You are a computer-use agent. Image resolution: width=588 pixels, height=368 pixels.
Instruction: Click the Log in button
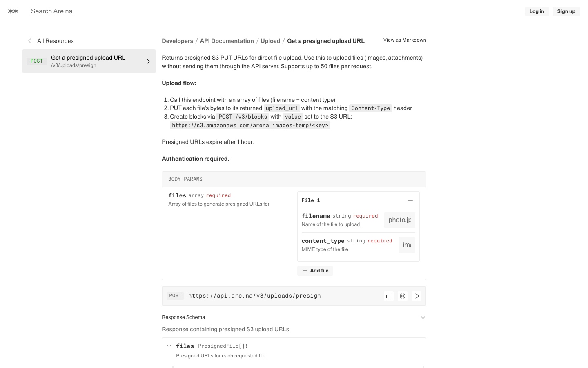tap(537, 11)
